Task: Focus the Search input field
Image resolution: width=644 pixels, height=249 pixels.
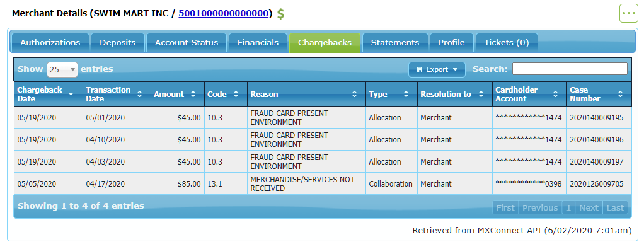Action: tap(570, 69)
